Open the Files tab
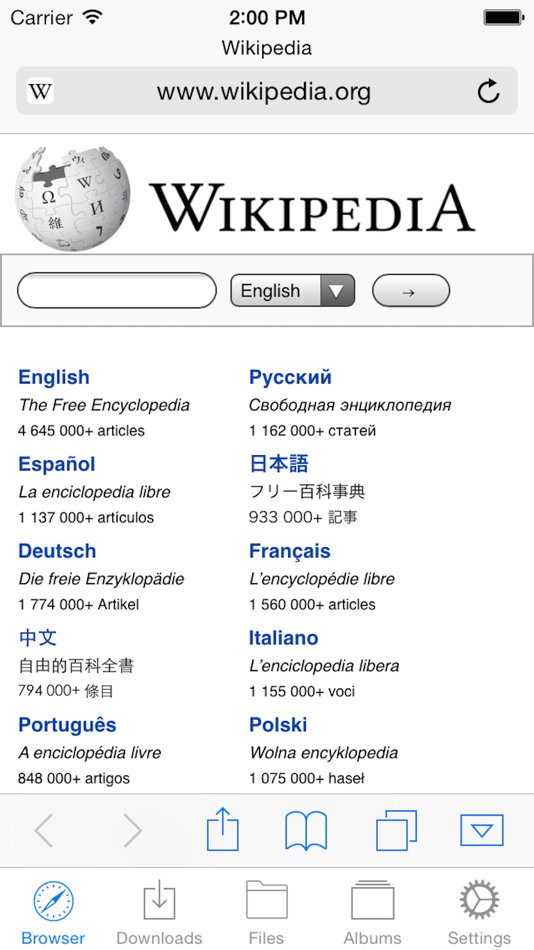This screenshot has height=950, width=534. click(267, 914)
